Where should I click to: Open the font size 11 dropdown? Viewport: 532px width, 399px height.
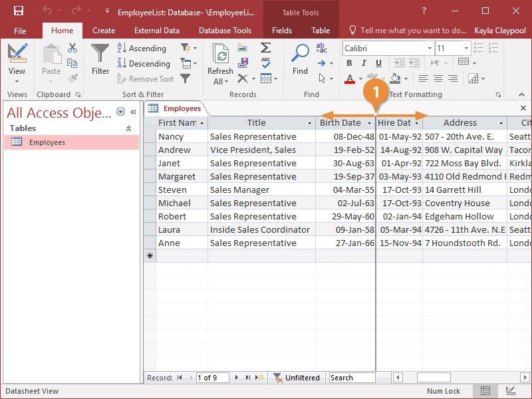467,48
